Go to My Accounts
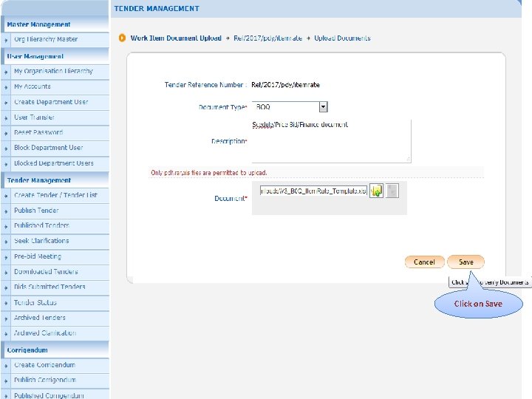This screenshot has width=532, height=399. [x=33, y=86]
